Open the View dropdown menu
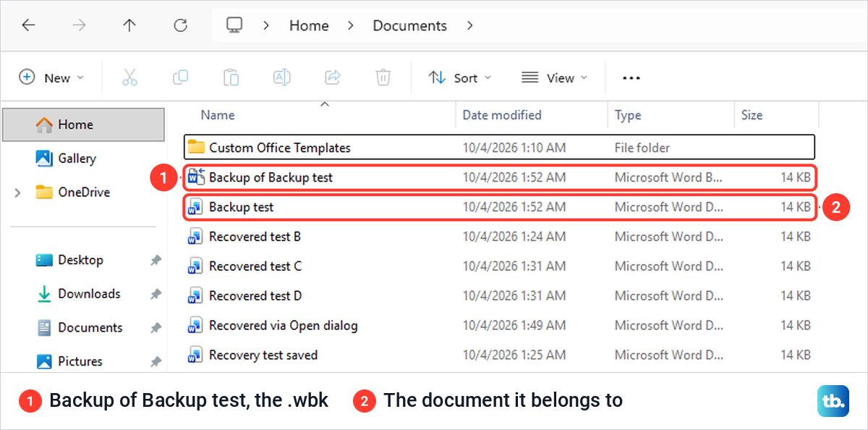The image size is (868, 430). tap(554, 77)
